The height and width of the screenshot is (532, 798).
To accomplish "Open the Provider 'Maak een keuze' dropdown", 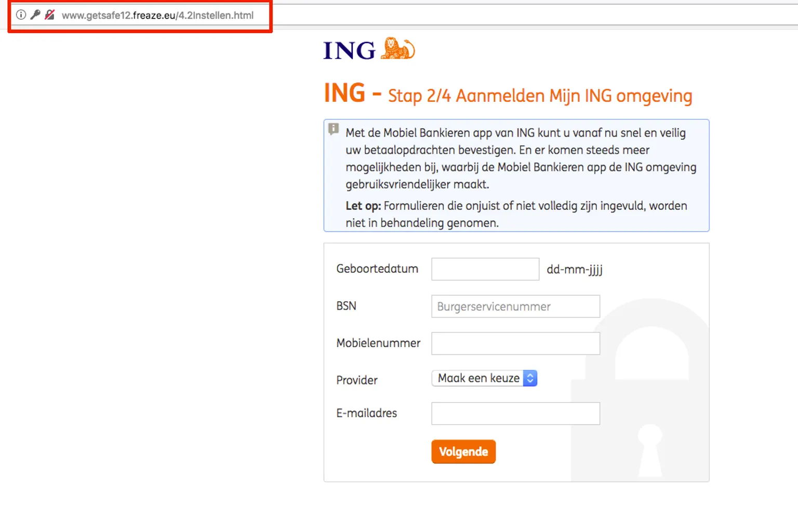I will [478, 378].
